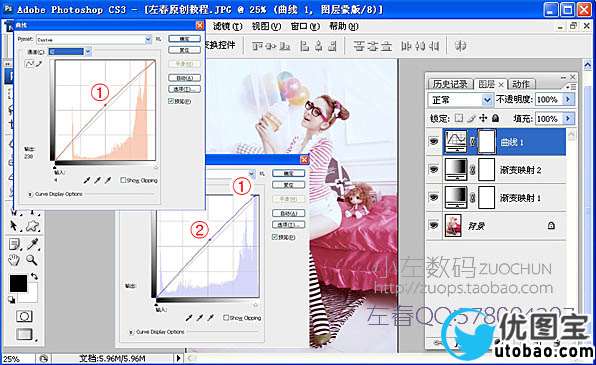The image size is (596, 365).
Task: Select the Path Selection arrow tool
Action: (14, 226)
